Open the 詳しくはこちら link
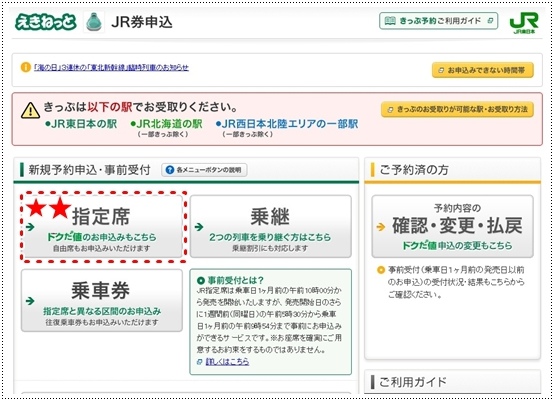 point(227,361)
